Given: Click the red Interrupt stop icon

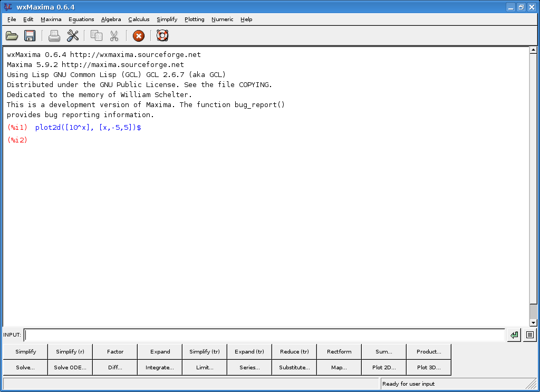Looking at the screenshot, I should (139, 36).
